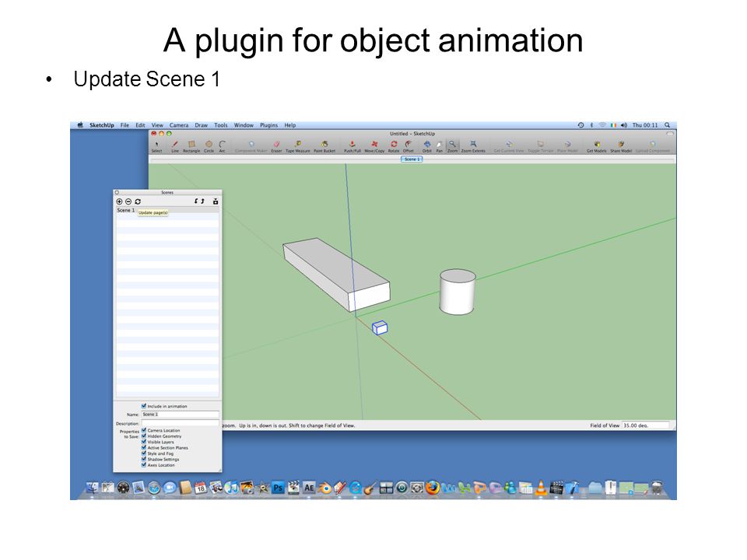Select the Zoom tool in toolbar
747x560 pixels.
[x=452, y=146]
